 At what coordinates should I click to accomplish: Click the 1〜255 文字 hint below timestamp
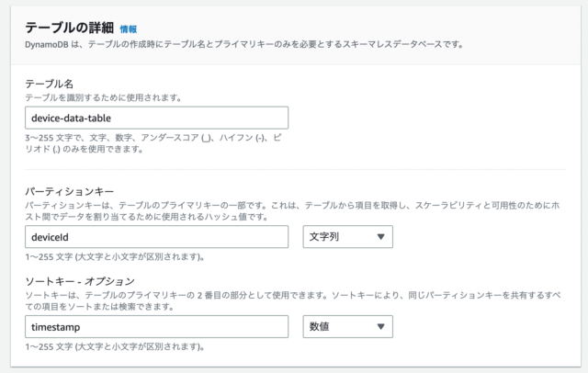115,346
